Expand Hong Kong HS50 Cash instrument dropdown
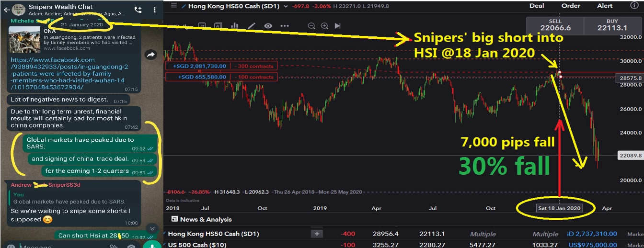Screen dimensions: 644x248 pos(286,6)
